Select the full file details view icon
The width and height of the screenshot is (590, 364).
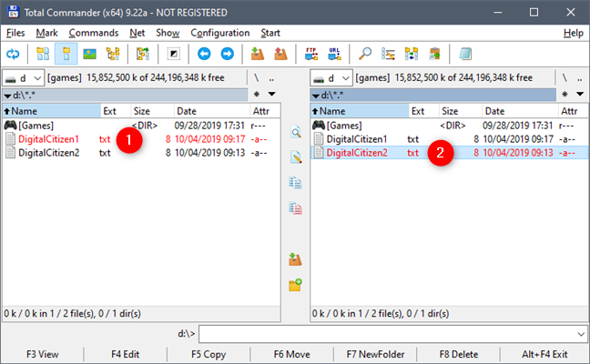66,55
